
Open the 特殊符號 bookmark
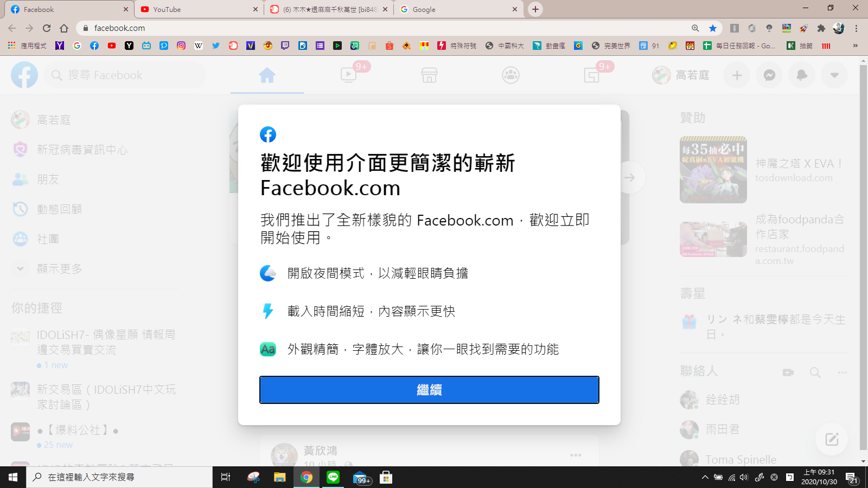point(457,46)
